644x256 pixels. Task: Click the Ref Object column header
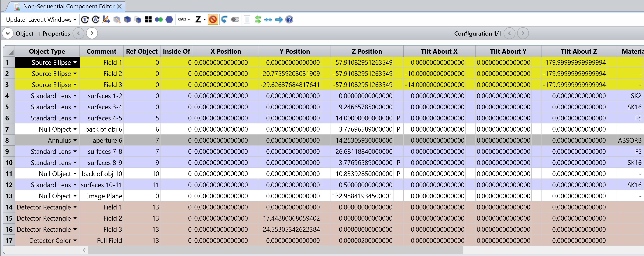(142, 51)
